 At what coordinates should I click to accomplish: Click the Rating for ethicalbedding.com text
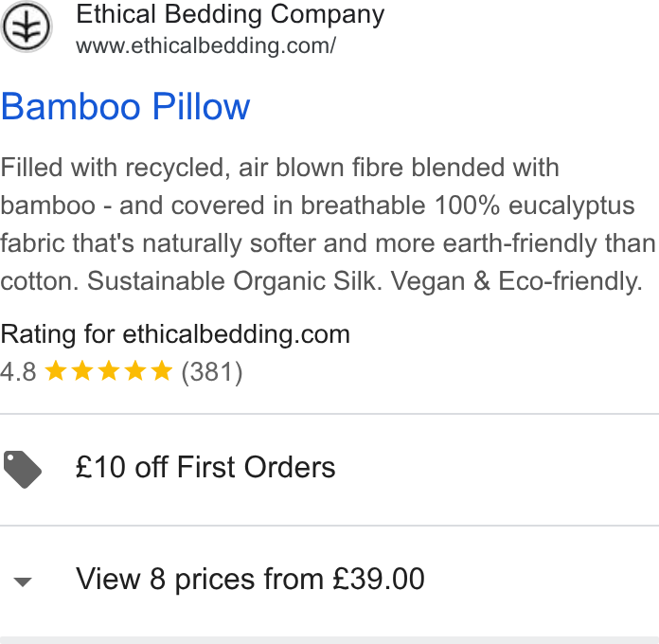point(175,334)
